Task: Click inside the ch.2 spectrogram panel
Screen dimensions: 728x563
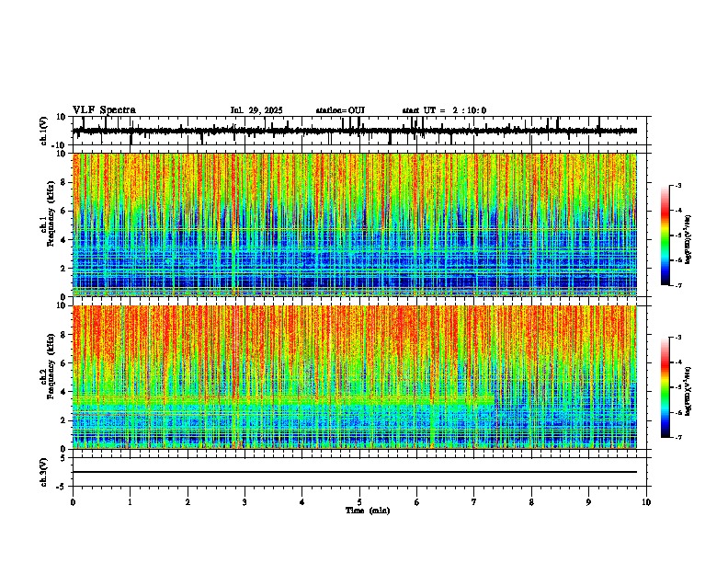Action: click(x=355, y=377)
